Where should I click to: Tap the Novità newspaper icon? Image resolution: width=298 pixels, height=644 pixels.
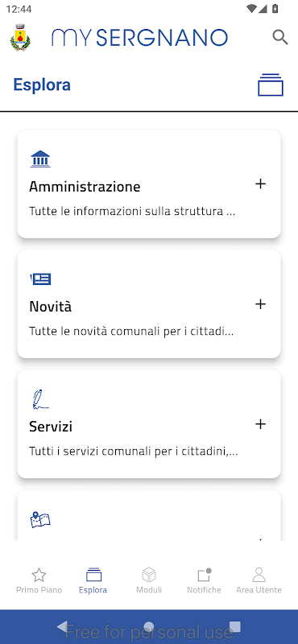pos(41,279)
